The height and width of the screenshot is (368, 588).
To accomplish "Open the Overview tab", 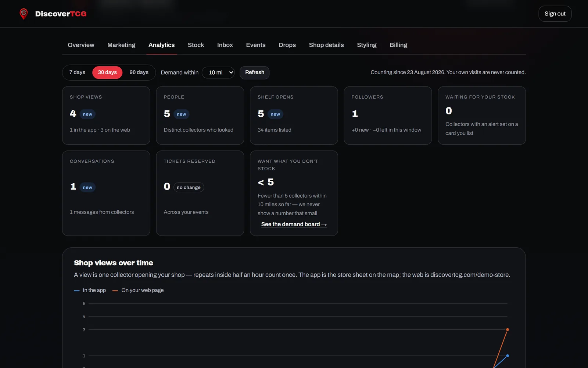I will point(81,45).
